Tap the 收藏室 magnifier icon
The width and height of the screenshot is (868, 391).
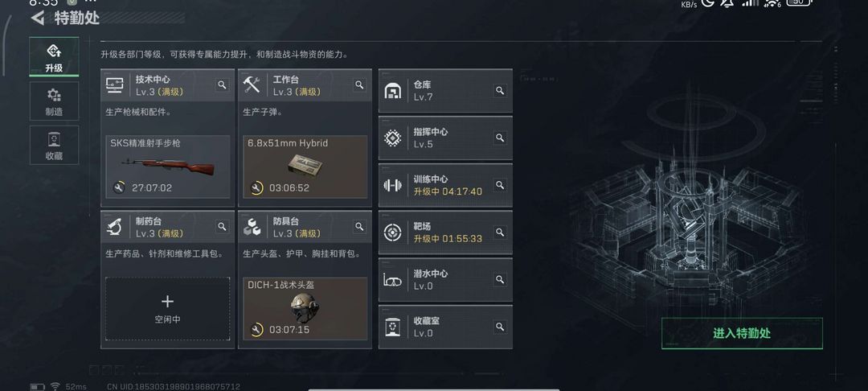pos(500,327)
